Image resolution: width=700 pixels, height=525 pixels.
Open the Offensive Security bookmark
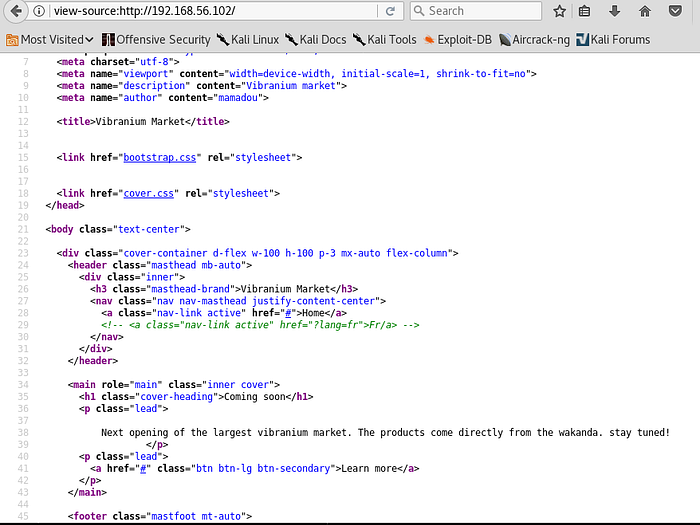(154, 40)
